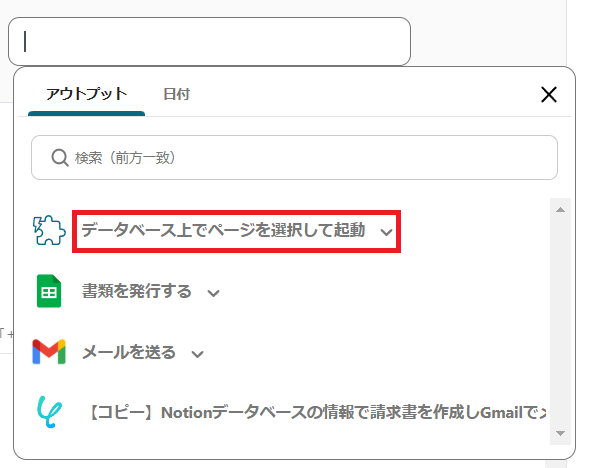Image resolution: width=597 pixels, height=468 pixels.
Task: Click the teal Yoom flow icon
Action: (49, 412)
